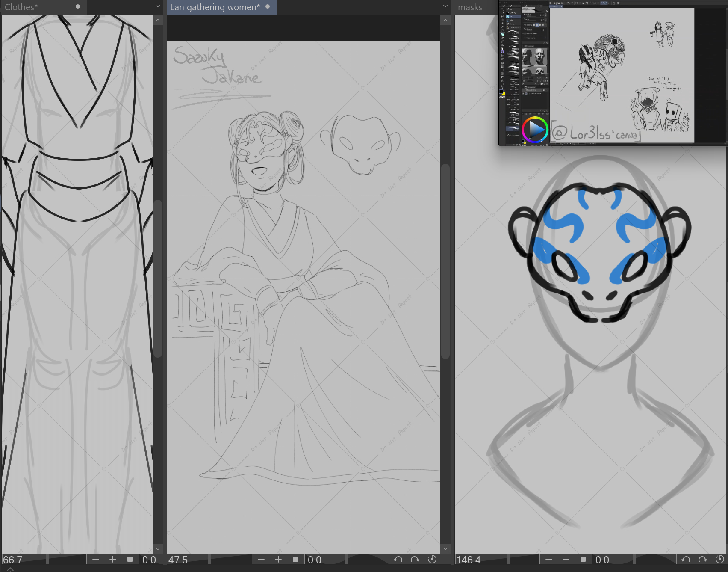Switch to the Clothes tab
Viewport: 728px width, 572px height.
click(21, 7)
